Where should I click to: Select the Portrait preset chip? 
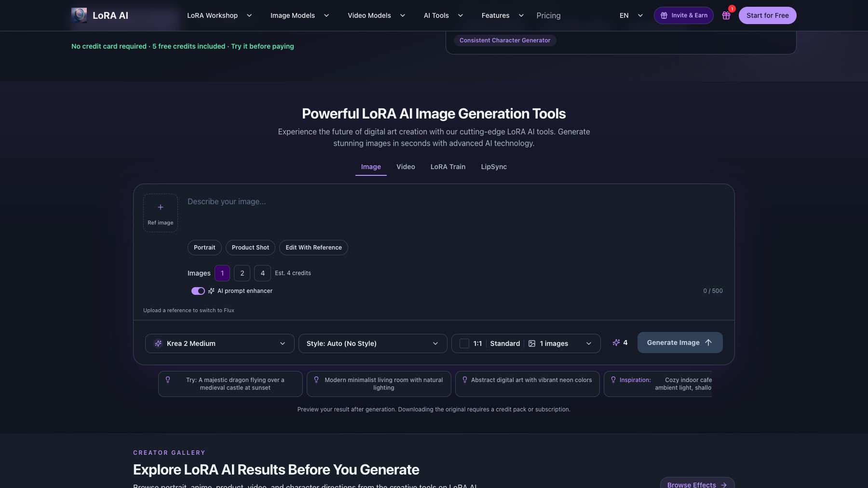click(x=204, y=248)
